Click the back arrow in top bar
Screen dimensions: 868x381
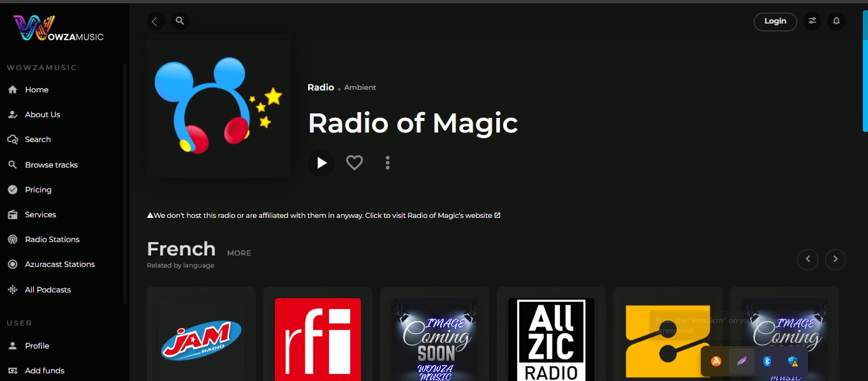pyautogui.click(x=155, y=22)
